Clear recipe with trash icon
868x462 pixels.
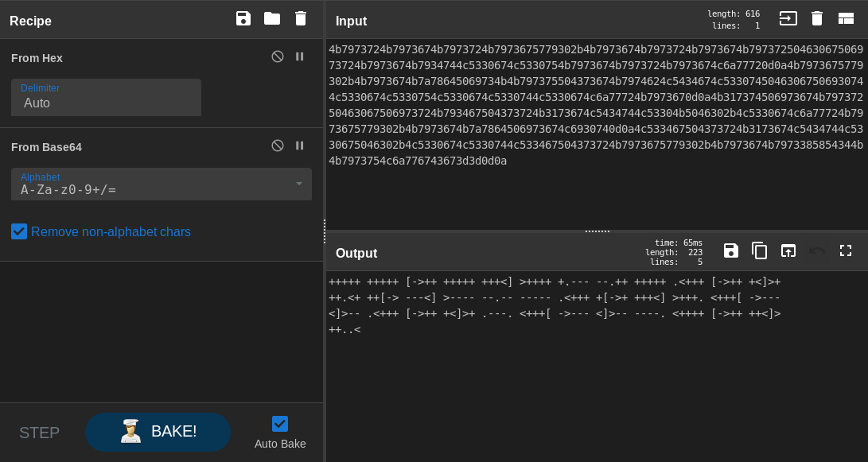[x=301, y=18]
